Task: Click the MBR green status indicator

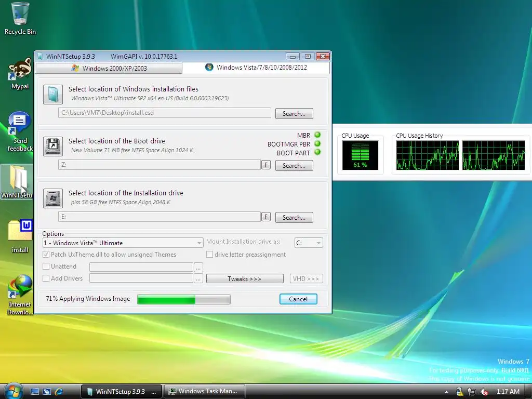Action: 317,135
